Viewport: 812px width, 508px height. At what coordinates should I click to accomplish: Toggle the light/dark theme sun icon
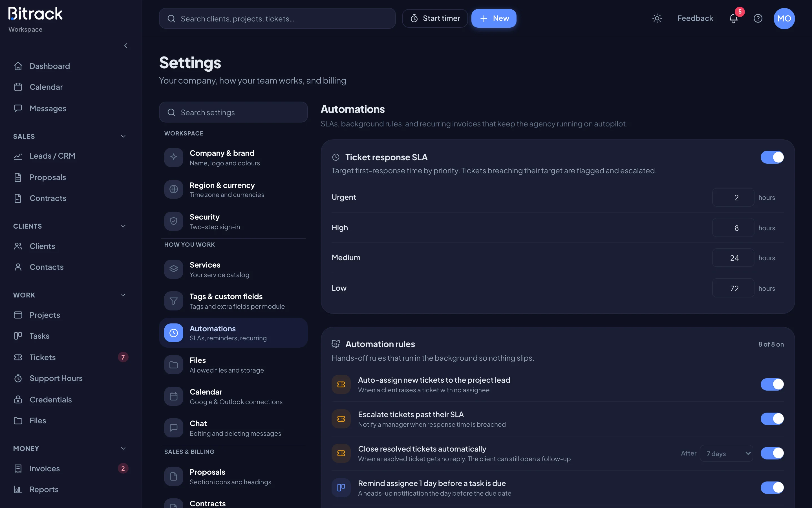pyautogui.click(x=657, y=18)
